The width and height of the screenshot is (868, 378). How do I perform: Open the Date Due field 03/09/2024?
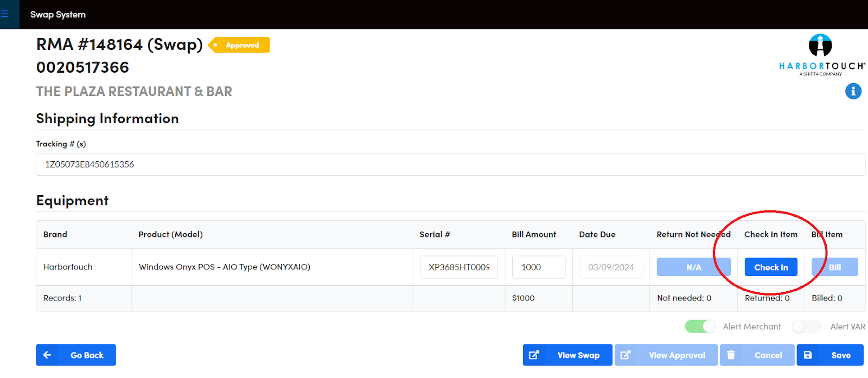tap(611, 267)
